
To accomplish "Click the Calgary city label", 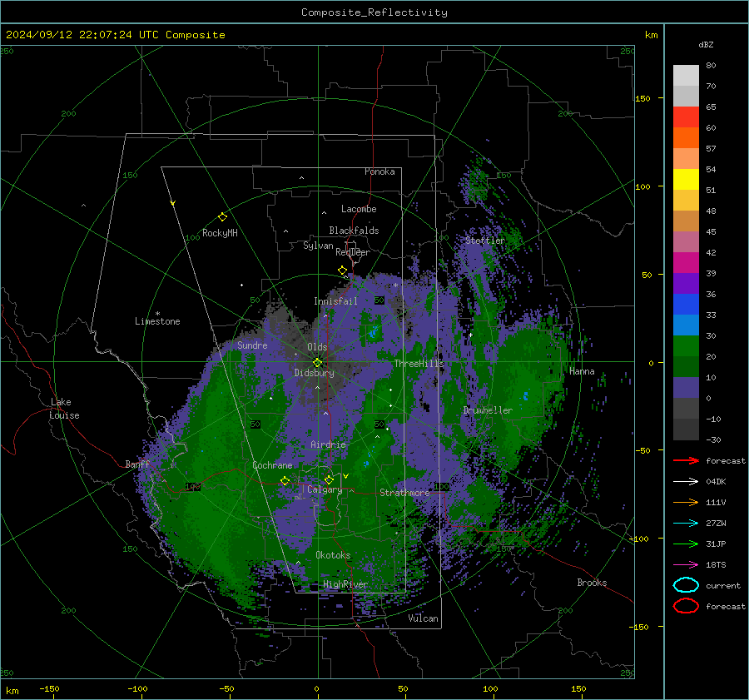I will [325, 489].
